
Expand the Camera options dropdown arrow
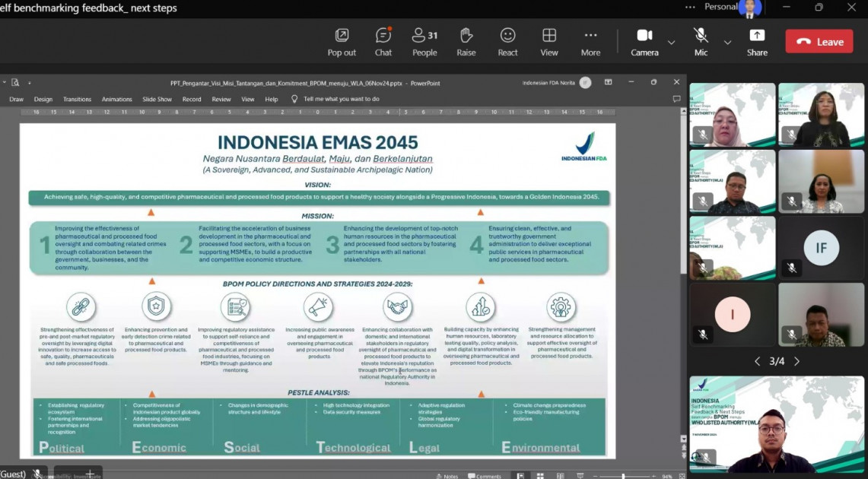tap(671, 43)
